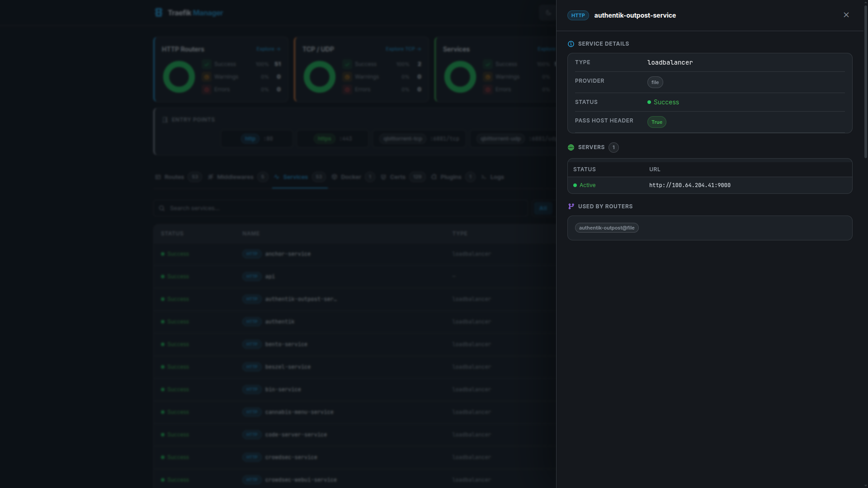Click the branch icon beside Used By Routers
Viewport: 868px width, 488px height.
click(571, 206)
